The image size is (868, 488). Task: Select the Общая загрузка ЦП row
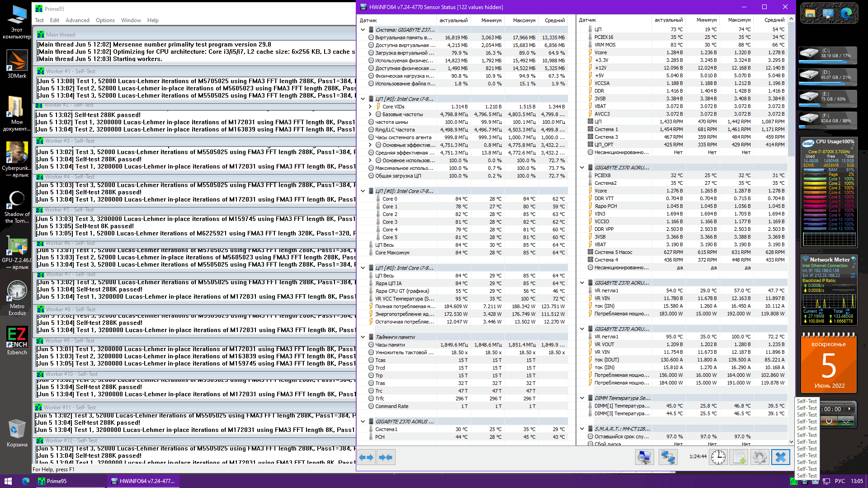point(463,176)
